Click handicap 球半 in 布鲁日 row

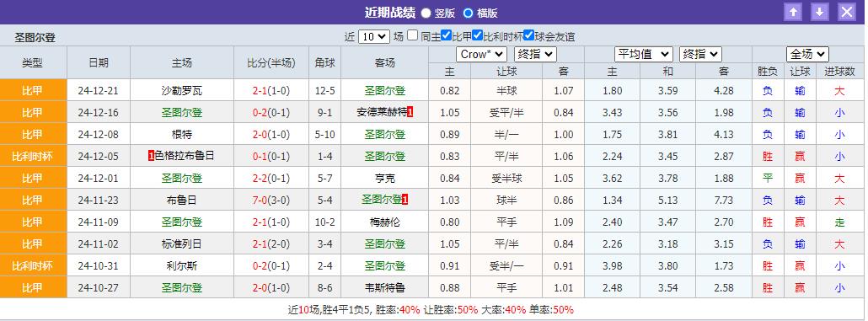tap(506, 201)
